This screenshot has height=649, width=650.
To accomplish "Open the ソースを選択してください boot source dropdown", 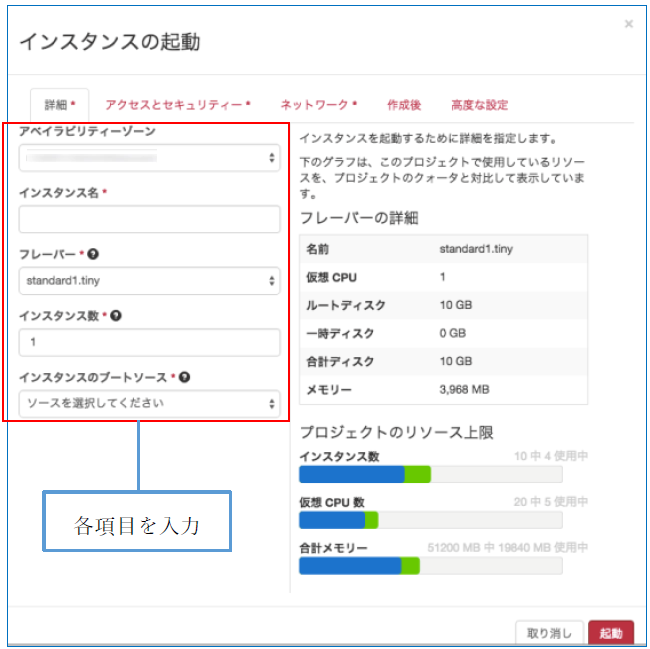I will tap(149, 404).
